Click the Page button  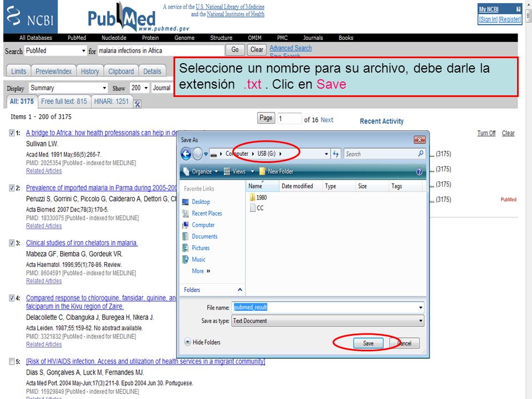coord(266,118)
